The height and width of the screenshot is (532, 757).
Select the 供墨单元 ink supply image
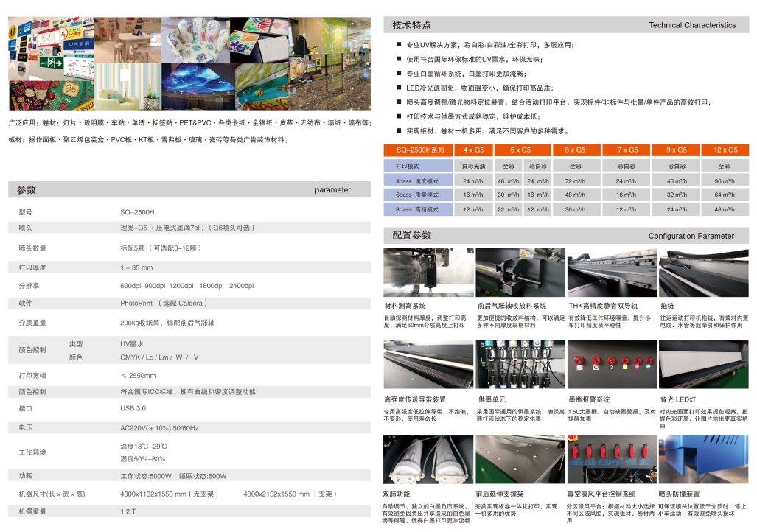click(520, 365)
